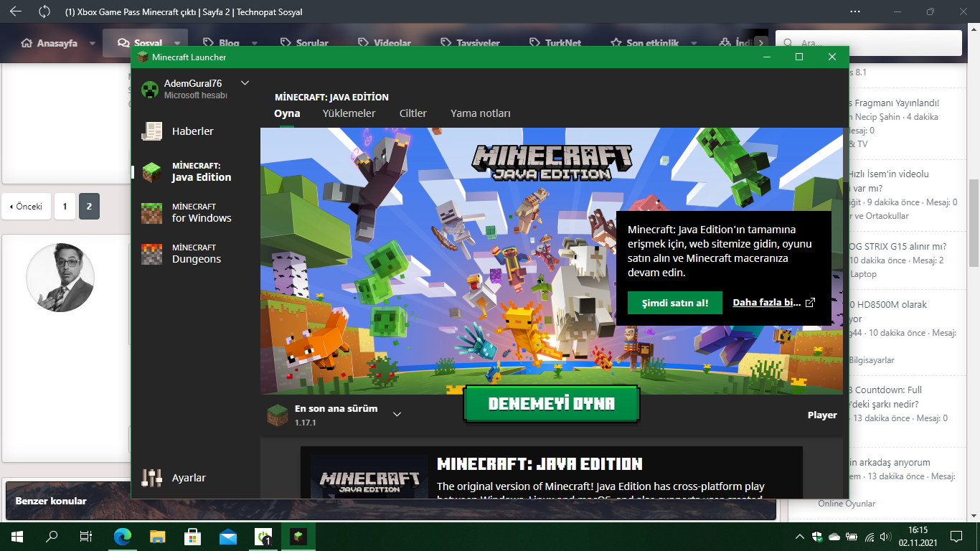Screen dimensions: 980x551
Task: Open the Wi-Fi network tray icon
Action: coord(870,536)
